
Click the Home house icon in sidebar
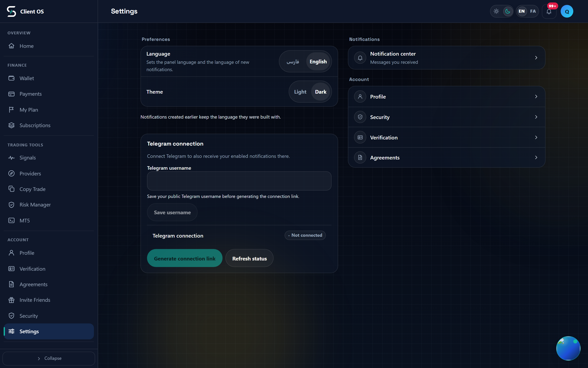click(x=11, y=46)
